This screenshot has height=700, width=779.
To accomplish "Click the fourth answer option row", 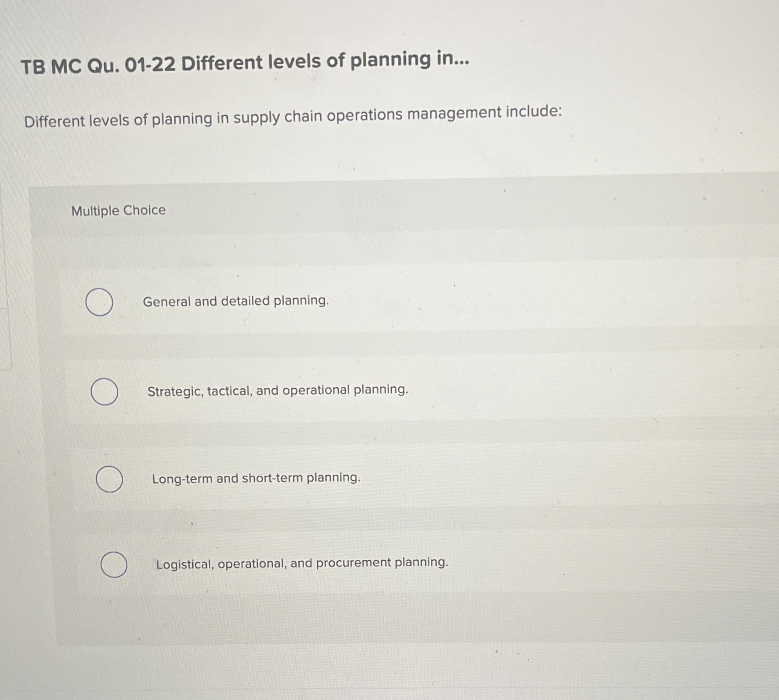I will 352,564.
